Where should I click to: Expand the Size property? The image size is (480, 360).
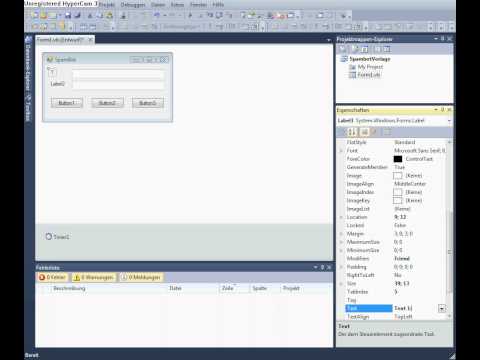tap(341, 284)
